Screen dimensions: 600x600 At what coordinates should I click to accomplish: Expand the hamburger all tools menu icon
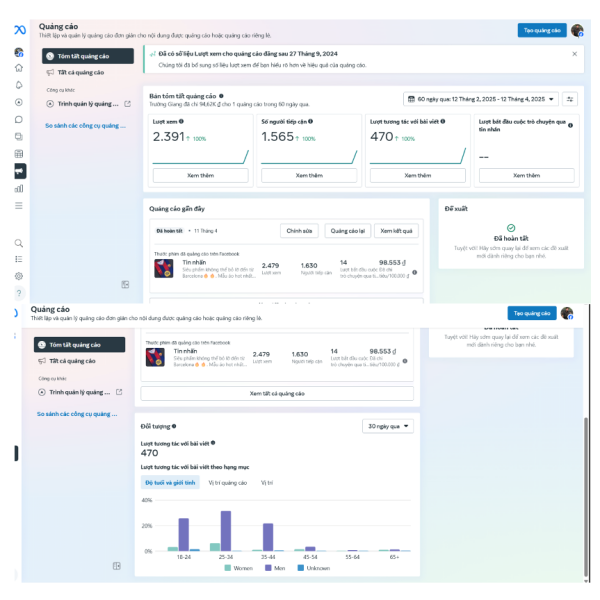click(19, 206)
